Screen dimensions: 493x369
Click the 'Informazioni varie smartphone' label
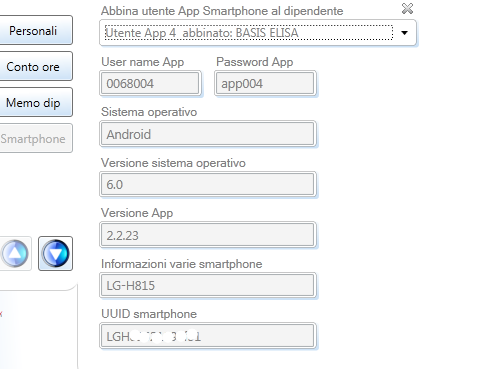[182, 264]
